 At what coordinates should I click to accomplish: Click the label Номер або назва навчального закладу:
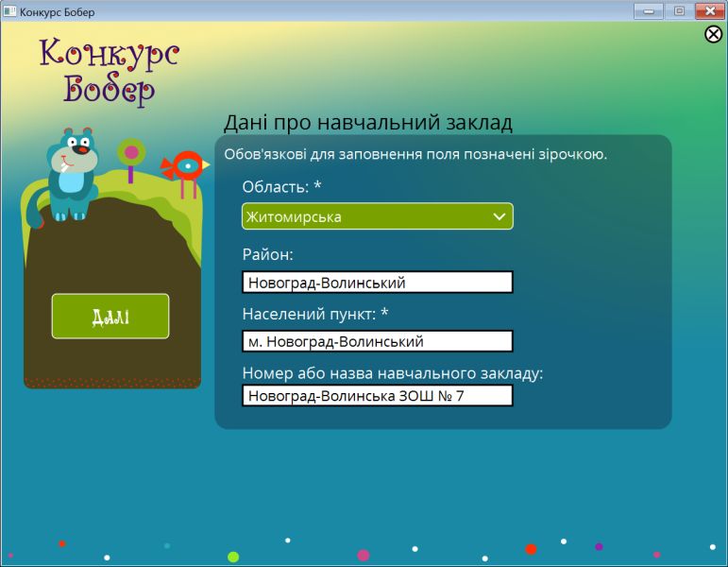coord(393,373)
